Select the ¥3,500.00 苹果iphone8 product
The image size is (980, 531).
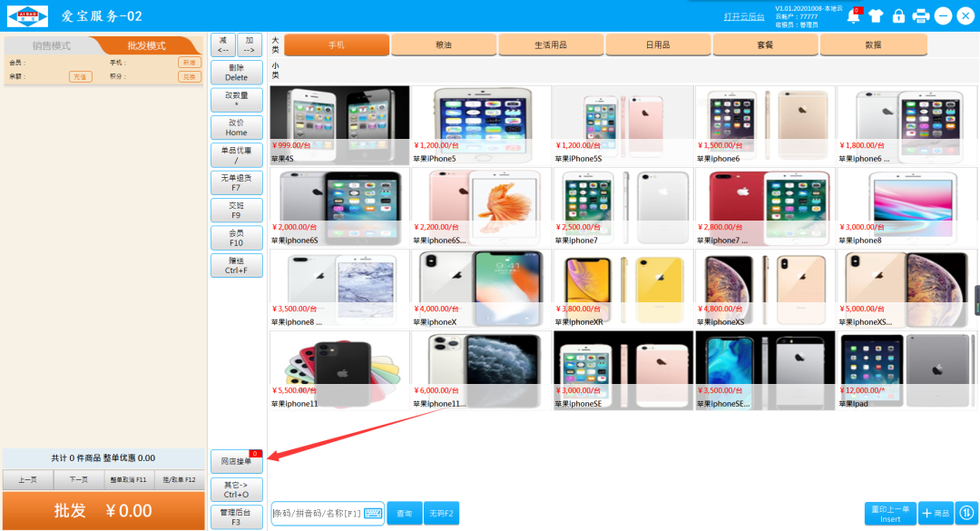tap(339, 289)
